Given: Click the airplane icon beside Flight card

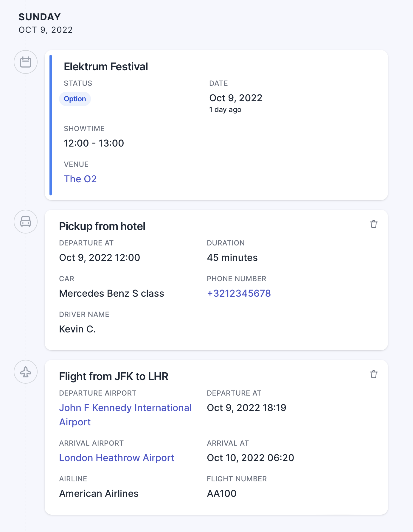Looking at the screenshot, I should point(26,372).
